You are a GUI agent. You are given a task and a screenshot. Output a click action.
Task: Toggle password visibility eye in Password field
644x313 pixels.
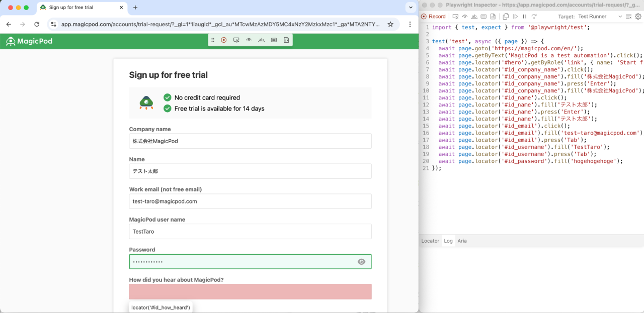361,262
